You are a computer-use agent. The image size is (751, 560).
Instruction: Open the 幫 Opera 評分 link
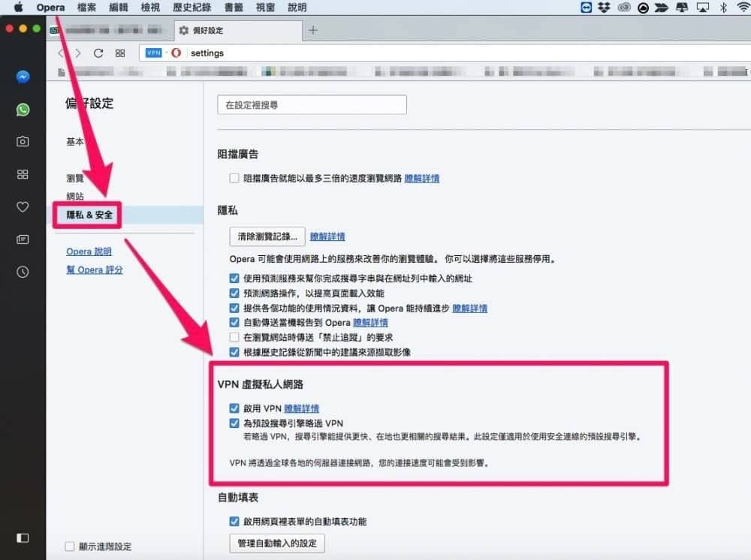(95, 269)
